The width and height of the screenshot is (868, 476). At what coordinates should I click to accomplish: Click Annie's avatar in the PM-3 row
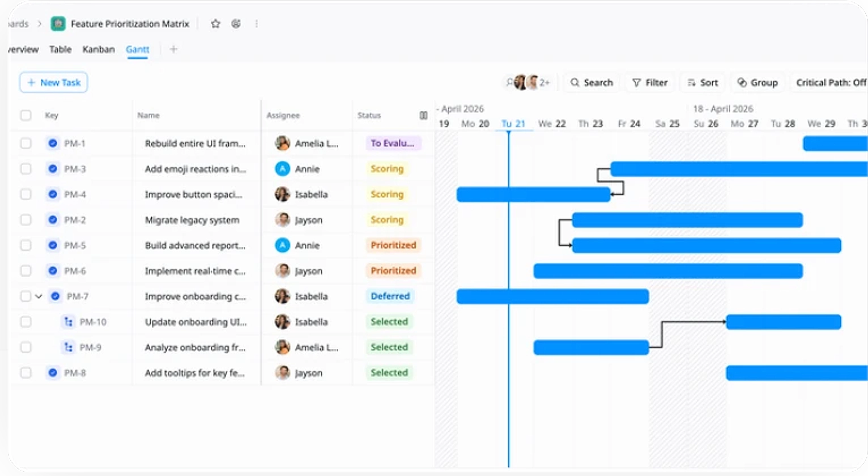[282, 169]
